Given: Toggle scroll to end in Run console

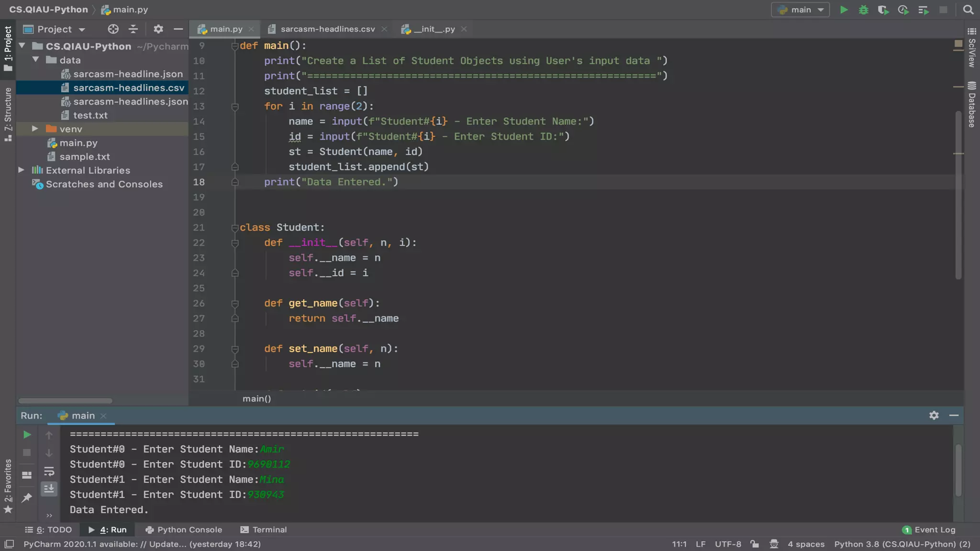Looking at the screenshot, I should tap(49, 489).
